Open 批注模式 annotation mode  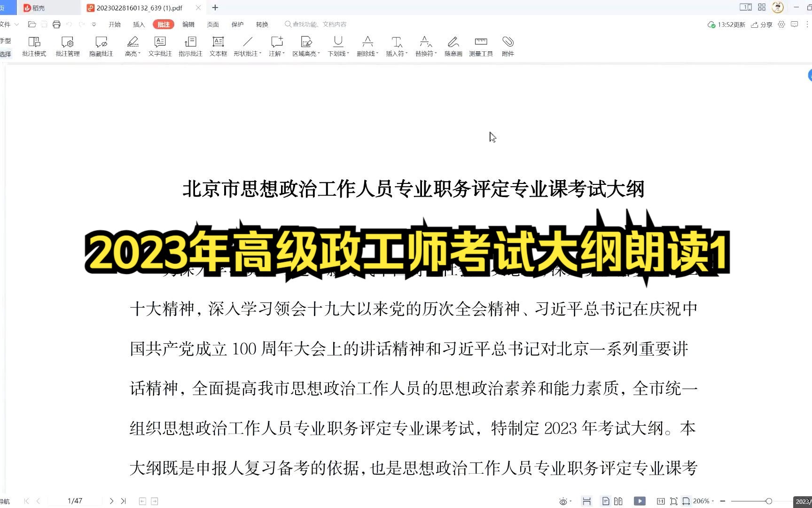pyautogui.click(x=34, y=47)
